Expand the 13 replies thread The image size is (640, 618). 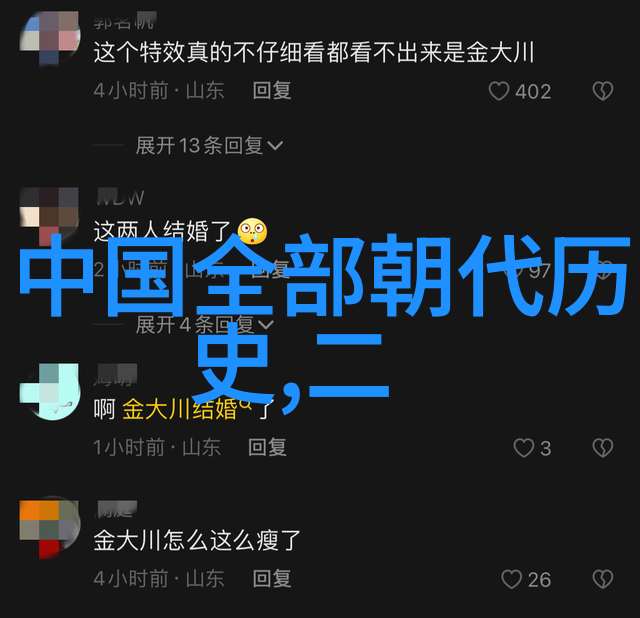[209, 145]
